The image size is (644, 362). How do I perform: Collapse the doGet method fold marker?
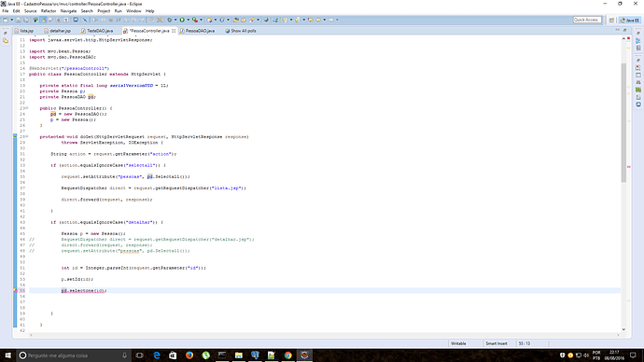click(x=27, y=136)
